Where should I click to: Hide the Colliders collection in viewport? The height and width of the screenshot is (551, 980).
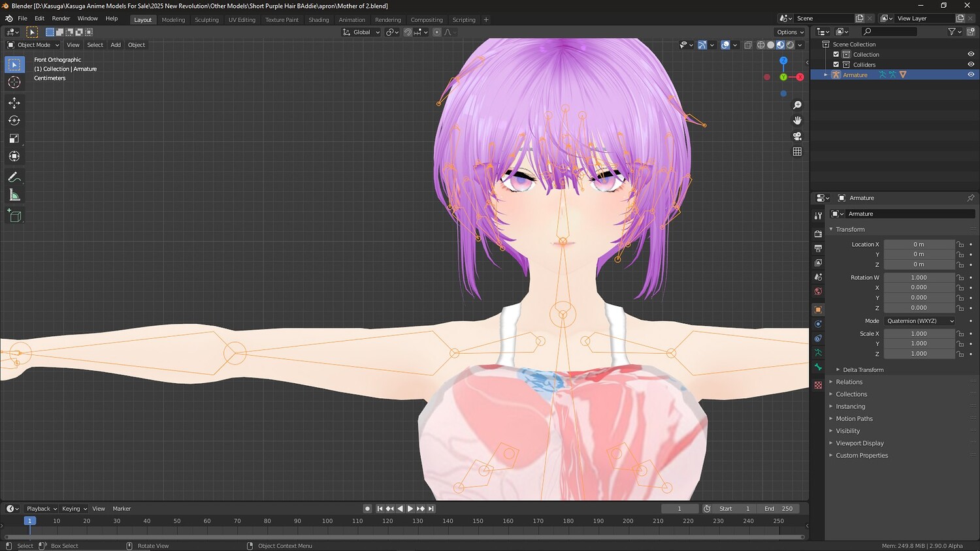971,65
